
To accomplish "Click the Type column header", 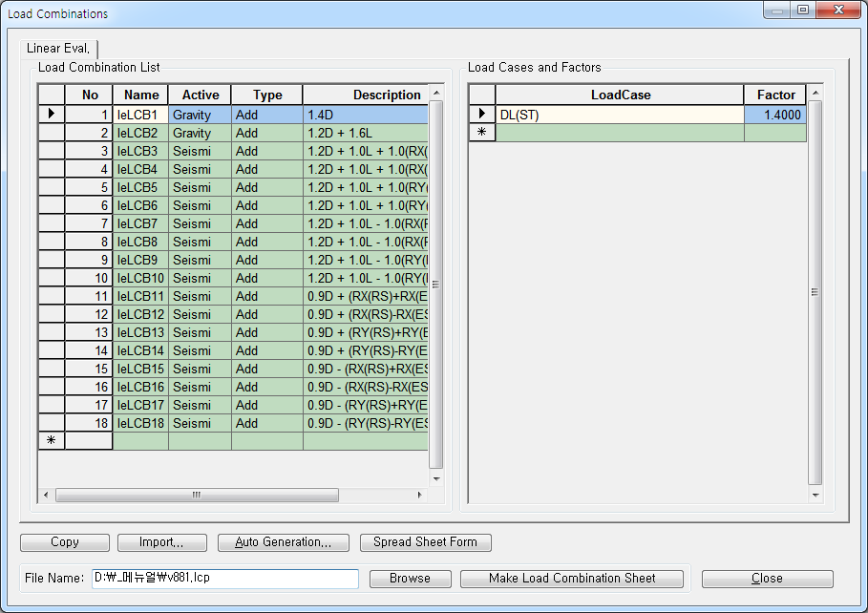I will click(x=267, y=95).
